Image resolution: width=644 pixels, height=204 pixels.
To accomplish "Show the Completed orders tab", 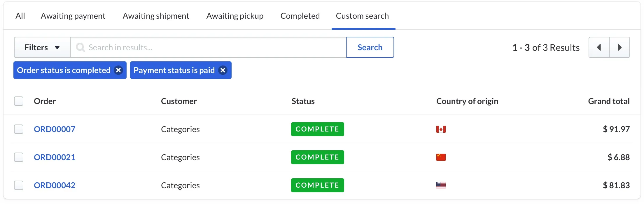I will click(x=300, y=16).
